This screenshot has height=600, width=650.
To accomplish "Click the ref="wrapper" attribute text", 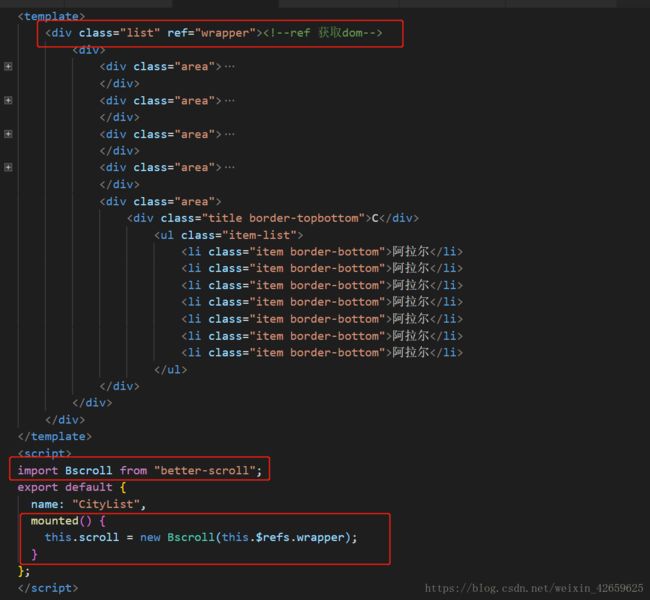I will pyautogui.click(x=211, y=33).
